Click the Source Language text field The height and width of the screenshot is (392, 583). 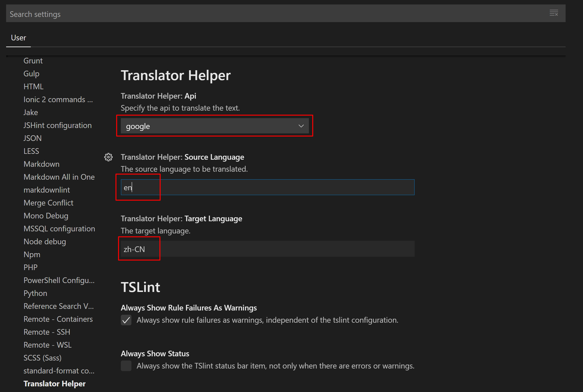267,187
